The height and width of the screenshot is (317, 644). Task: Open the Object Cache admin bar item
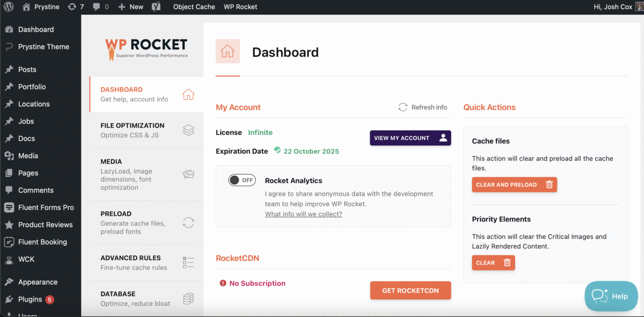(194, 7)
